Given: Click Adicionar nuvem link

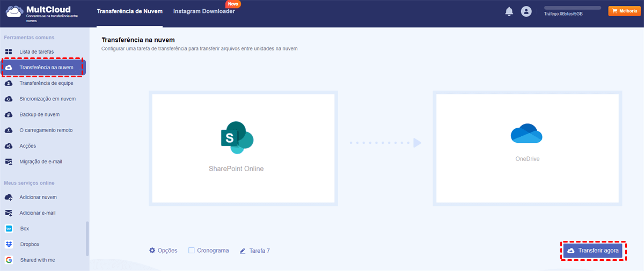Looking at the screenshot, I should point(38,197).
